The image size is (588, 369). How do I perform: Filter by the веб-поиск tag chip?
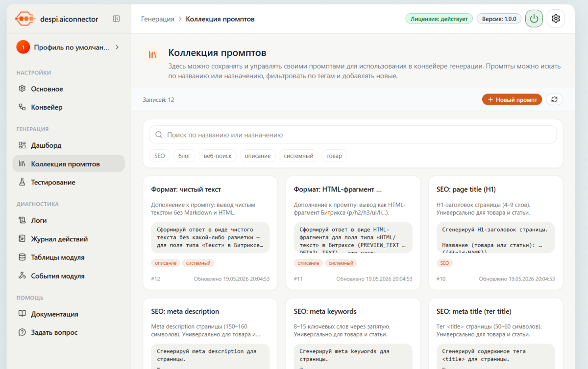click(x=218, y=156)
